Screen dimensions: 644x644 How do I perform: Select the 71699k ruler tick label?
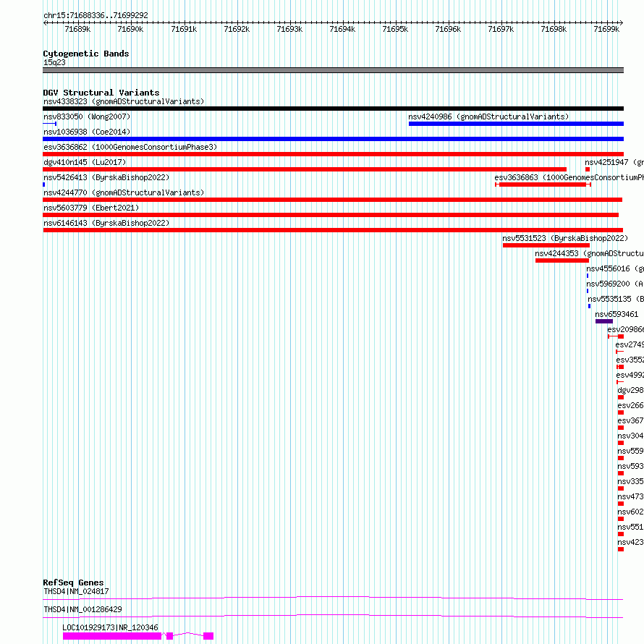pos(606,29)
